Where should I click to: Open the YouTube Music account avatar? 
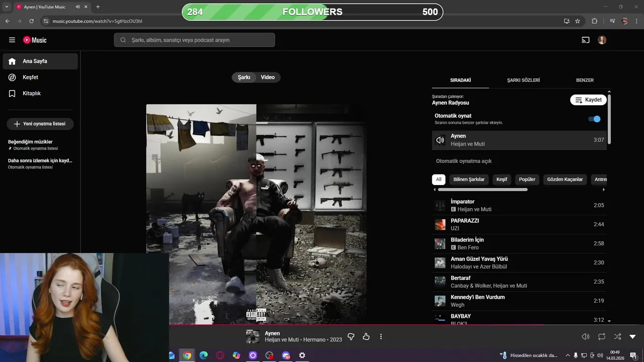point(602,40)
